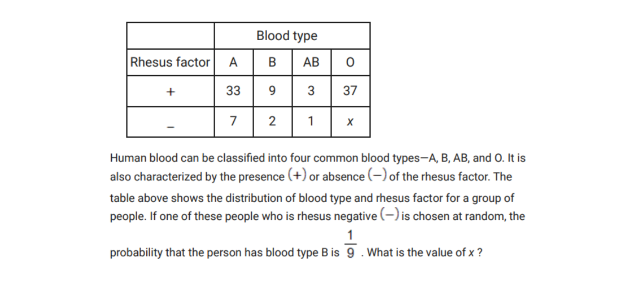Select the "Rhesus factor" header cell
This screenshot has width=644, height=282.
[x=170, y=63]
